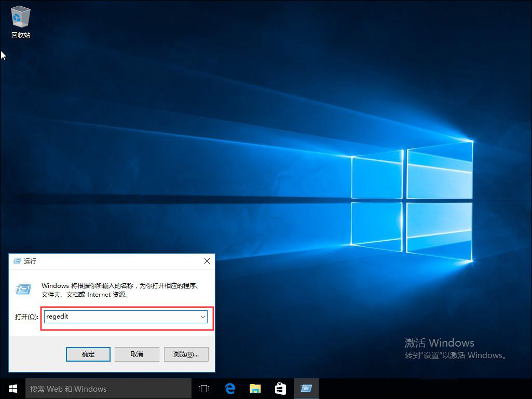This screenshot has height=399, width=532.
Task: Click the 确定 button to run regedit
Action: [88, 354]
